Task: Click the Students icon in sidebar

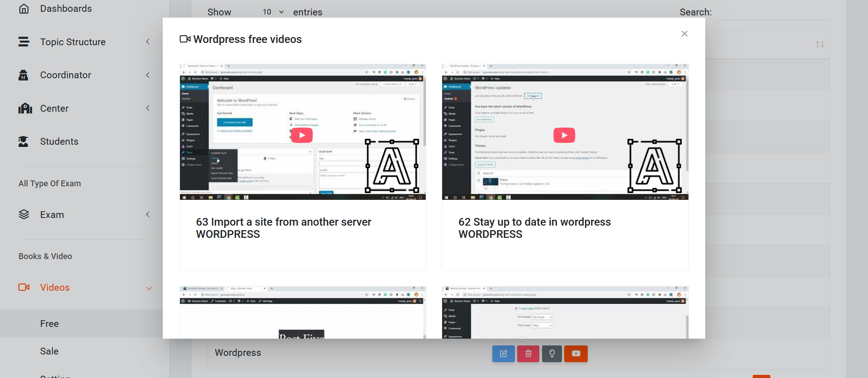Action: tap(24, 142)
